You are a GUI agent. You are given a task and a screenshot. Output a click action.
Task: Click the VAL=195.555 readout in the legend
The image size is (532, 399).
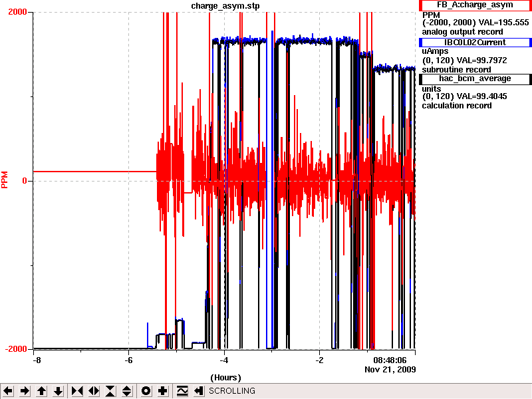click(503, 23)
